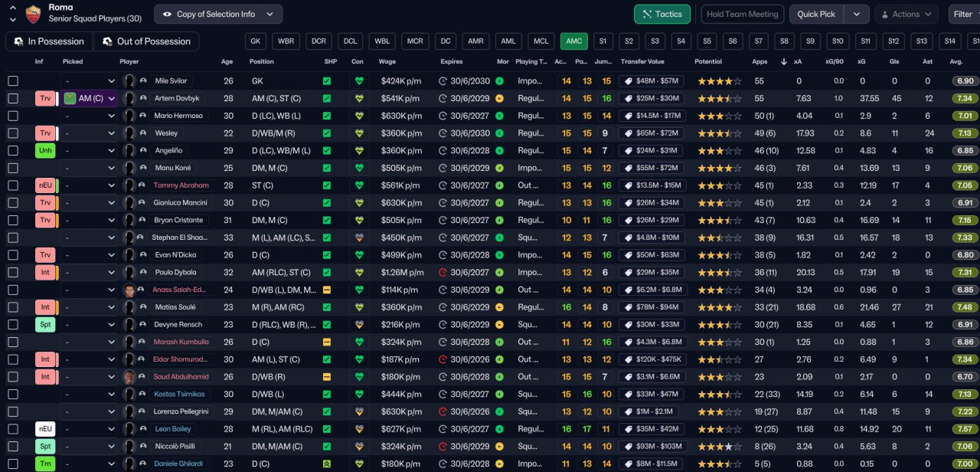Click Daniele Ghilardi's sharpness chevron icon
Viewport: 980px width, 472px height.
click(x=327, y=464)
